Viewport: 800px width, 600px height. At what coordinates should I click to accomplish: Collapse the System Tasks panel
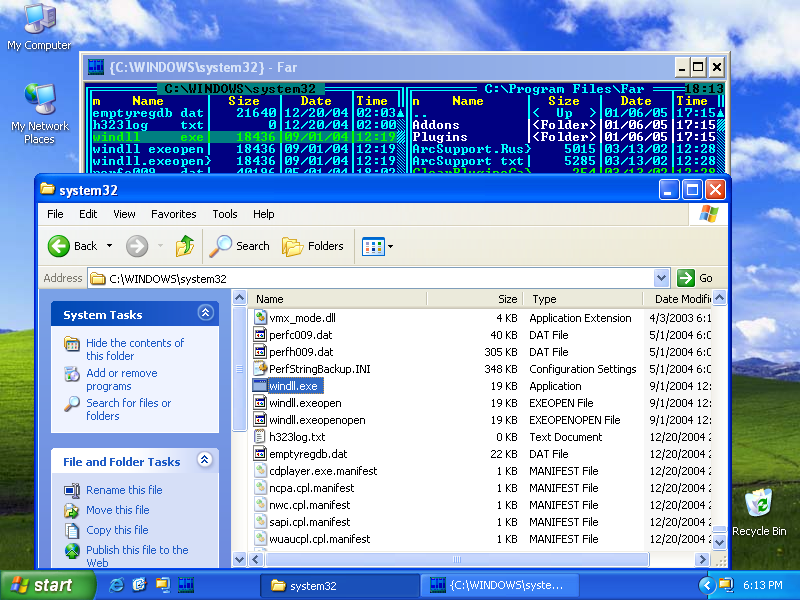(x=205, y=313)
